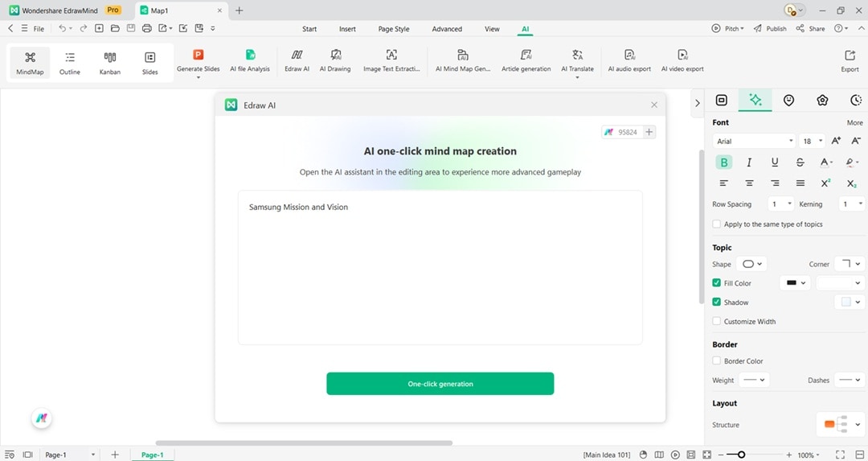Open floating AI assistant bubble
Viewport: 868px width, 461px height.
point(42,418)
